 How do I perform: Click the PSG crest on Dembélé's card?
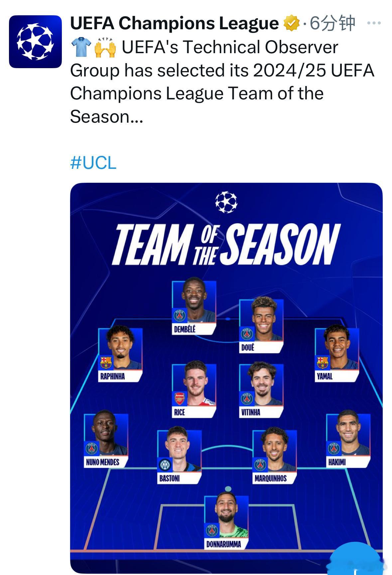click(180, 315)
